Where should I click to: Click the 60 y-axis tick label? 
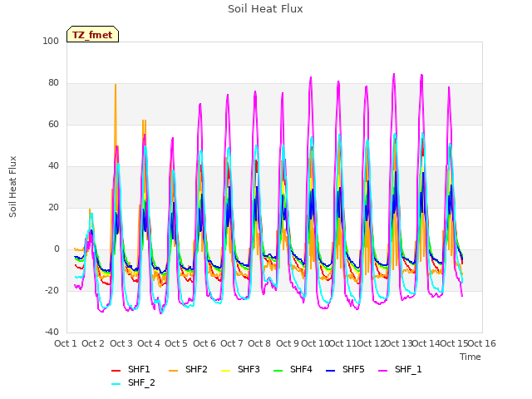pyautogui.click(x=53, y=125)
